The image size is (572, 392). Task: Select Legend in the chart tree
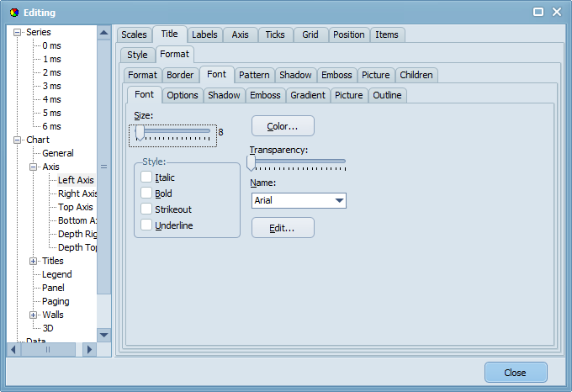[56, 274]
